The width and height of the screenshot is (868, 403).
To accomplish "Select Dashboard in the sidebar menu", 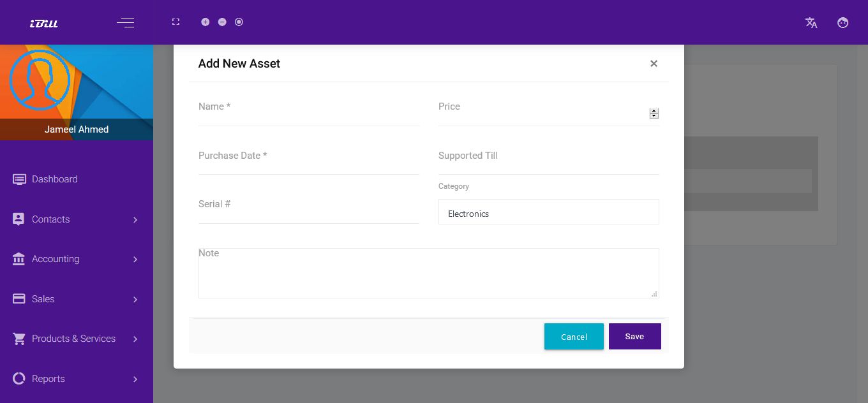I will [55, 179].
